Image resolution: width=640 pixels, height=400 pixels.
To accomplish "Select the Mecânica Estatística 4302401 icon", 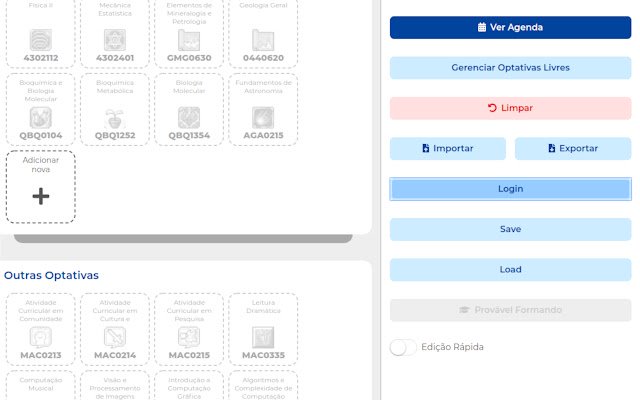I will point(115,40).
